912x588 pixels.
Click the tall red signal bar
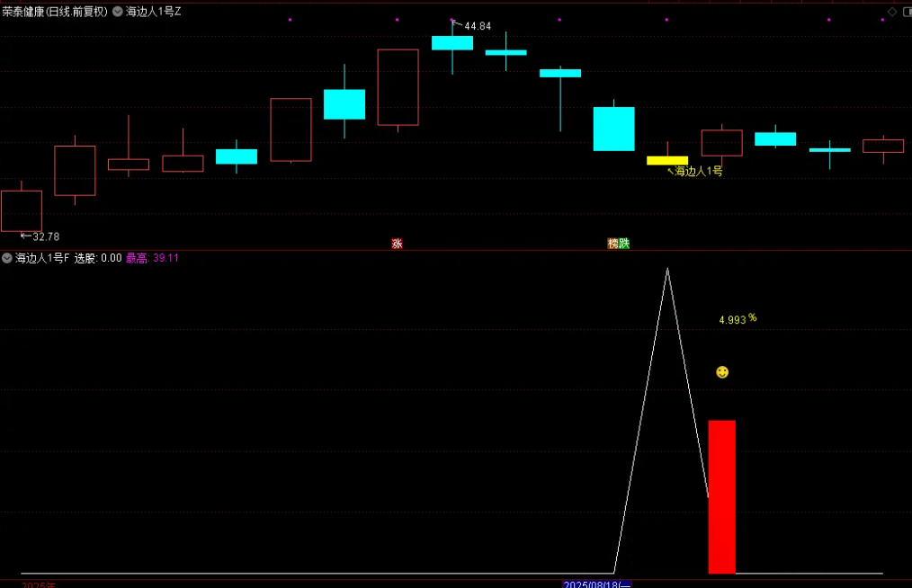coord(721,496)
